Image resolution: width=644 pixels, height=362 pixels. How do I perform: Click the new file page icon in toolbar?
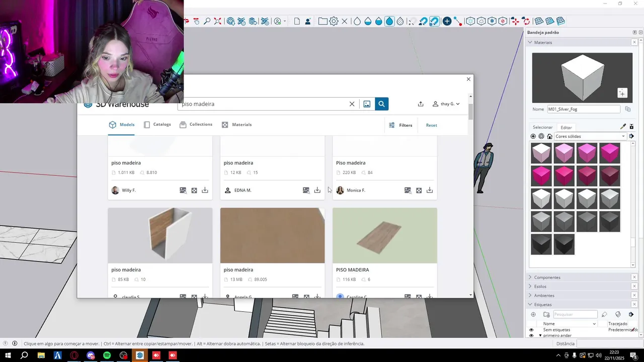click(297, 21)
